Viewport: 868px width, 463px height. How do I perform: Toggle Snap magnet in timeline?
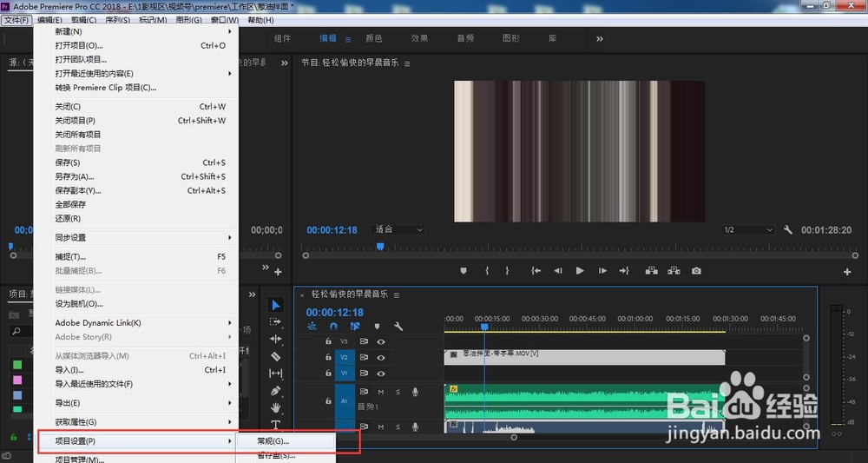pyautogui.click(x=333, y=327)
